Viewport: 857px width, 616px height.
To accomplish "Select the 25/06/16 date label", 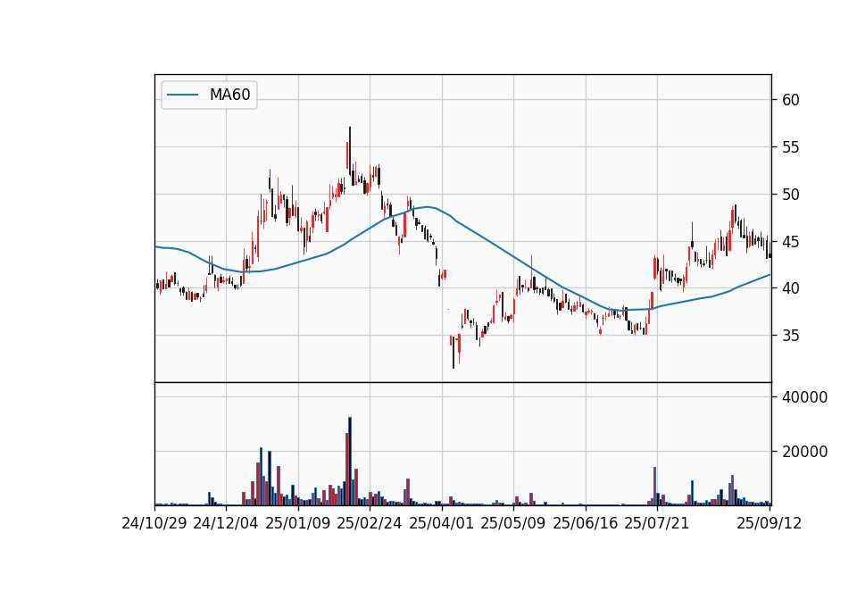I will pos(586,523).
